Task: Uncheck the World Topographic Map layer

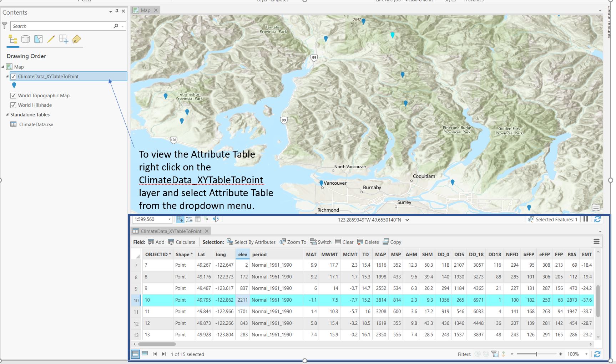Action: click(x=13, y=96)
